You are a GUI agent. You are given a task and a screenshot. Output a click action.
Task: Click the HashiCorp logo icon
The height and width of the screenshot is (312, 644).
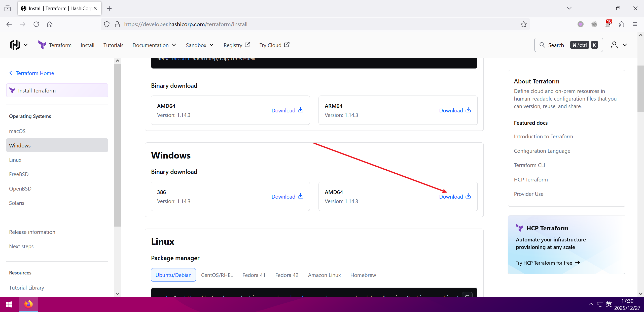pyautogui.click(x=15, y=45)
